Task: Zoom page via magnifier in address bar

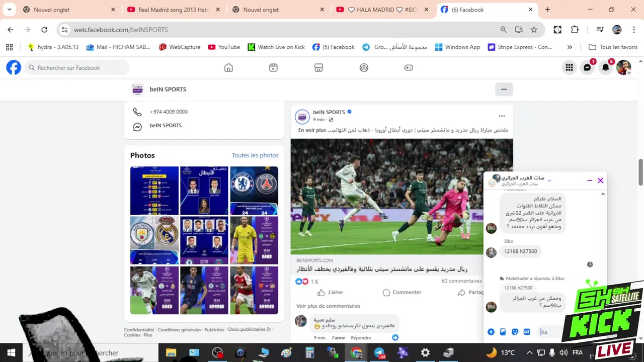Action: [504, 30]
